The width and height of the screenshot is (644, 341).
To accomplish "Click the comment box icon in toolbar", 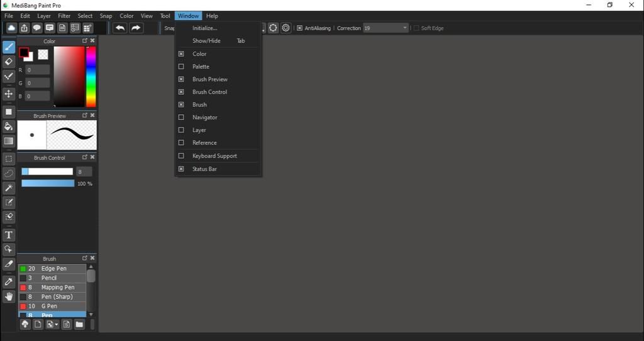I will (50, 28).
